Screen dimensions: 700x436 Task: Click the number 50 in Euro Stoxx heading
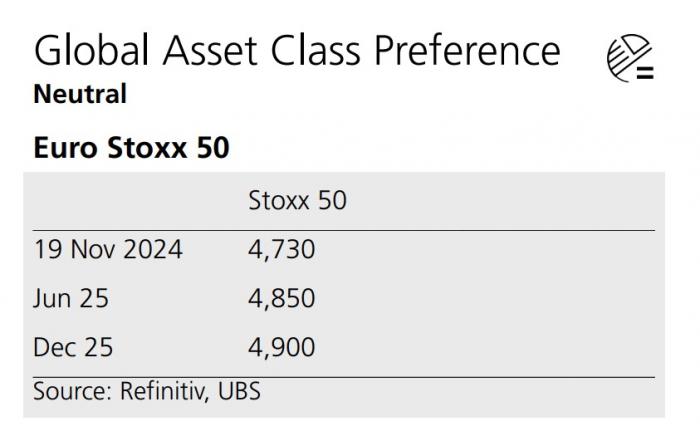point(213,148)
